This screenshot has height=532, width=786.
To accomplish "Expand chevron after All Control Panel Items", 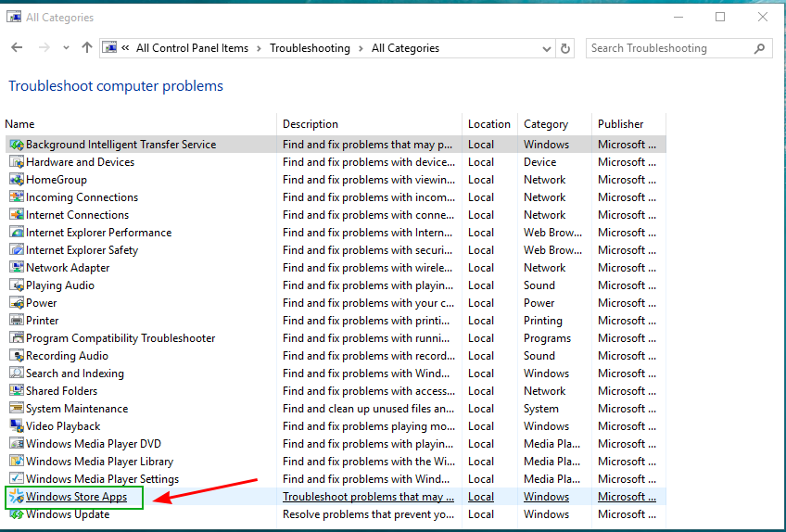I will point(260,48).
